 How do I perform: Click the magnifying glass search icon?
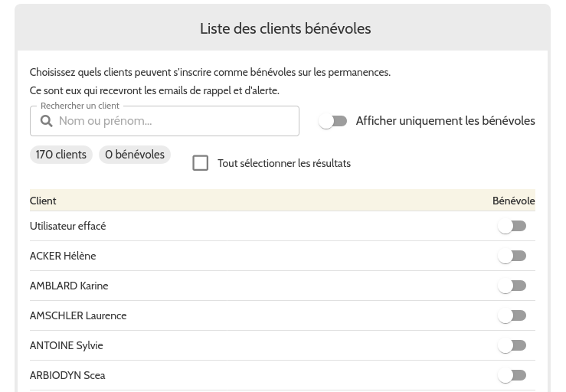[46, 121]
